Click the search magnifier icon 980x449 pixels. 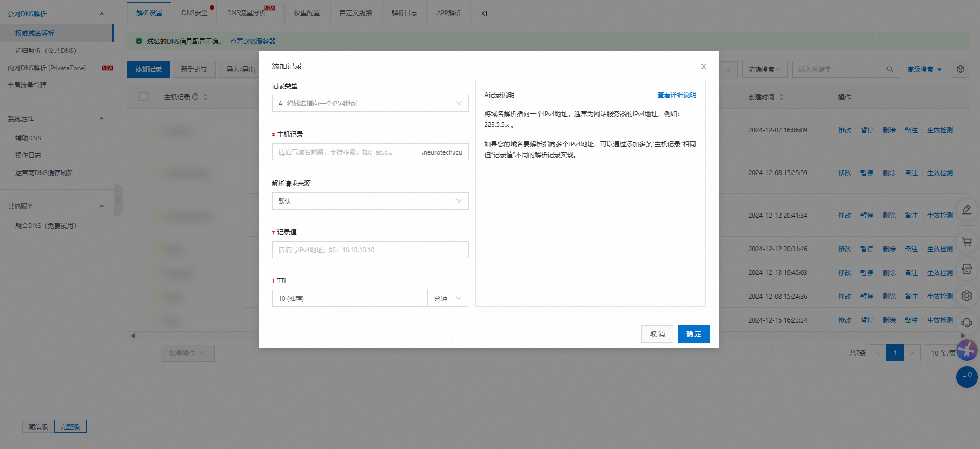(890, 69)
